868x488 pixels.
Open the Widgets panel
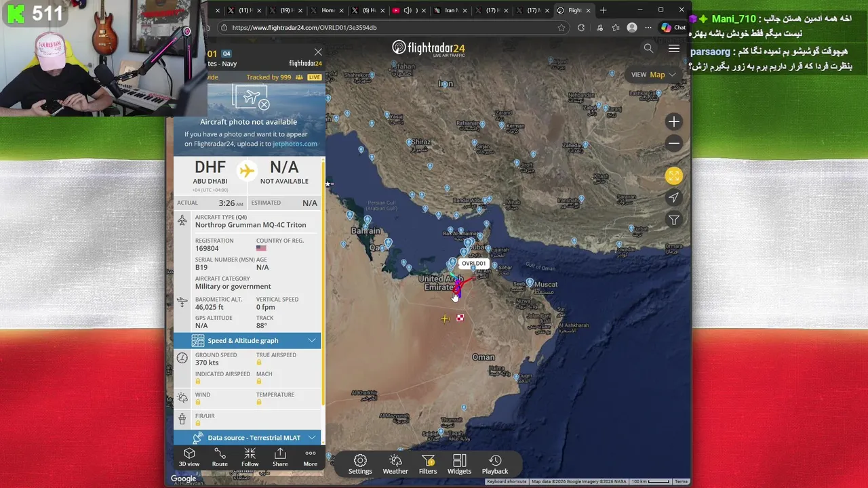pyautogui.click(x=459, y=464)
